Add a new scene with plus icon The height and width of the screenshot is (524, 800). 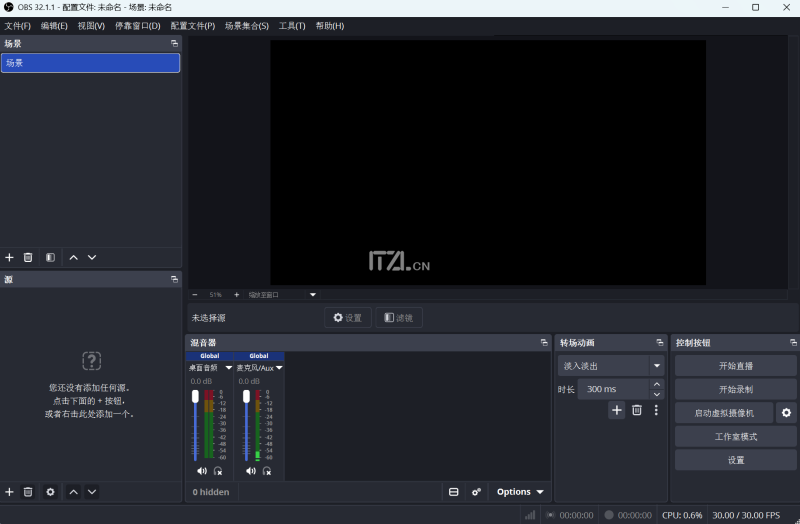(9, 258)
